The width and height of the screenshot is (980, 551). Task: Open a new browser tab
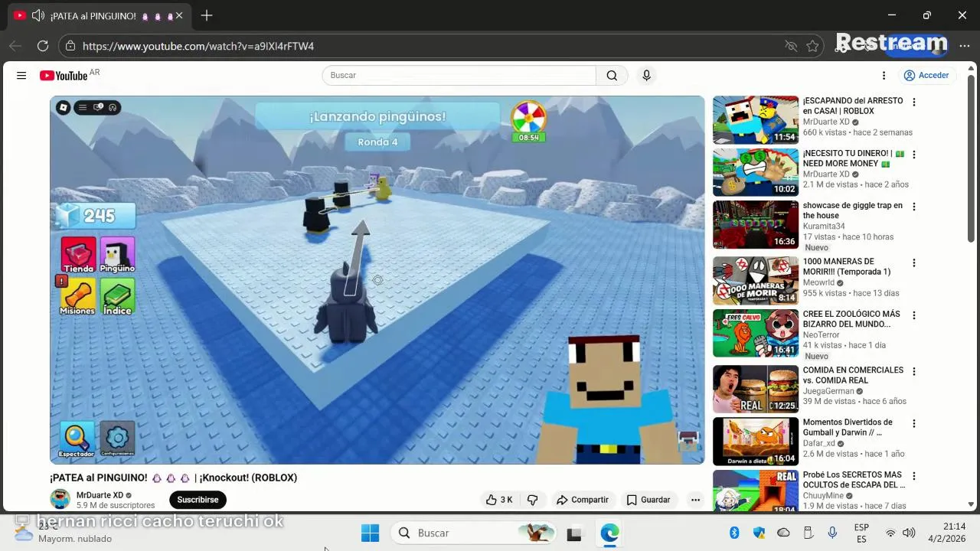207,15
